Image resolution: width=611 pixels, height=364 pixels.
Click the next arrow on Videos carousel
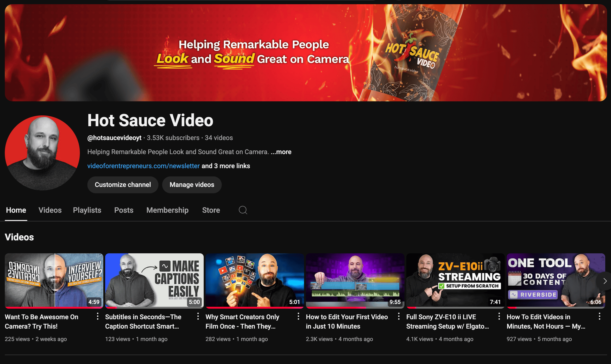point(605,281)
